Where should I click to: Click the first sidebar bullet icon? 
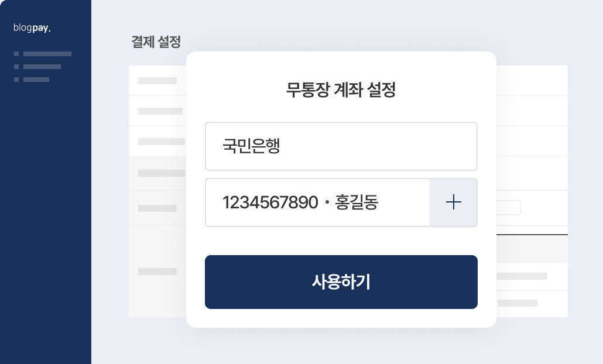click(16, 54)
